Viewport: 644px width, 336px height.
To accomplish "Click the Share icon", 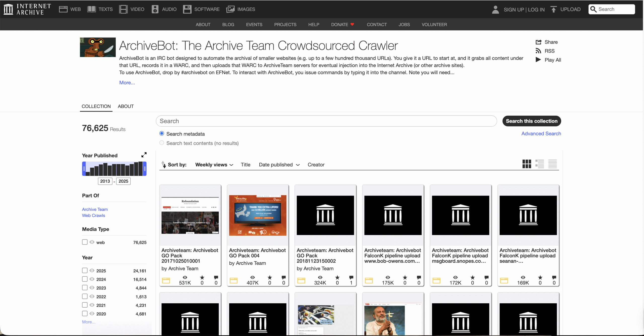I will [x=539, y=42].
